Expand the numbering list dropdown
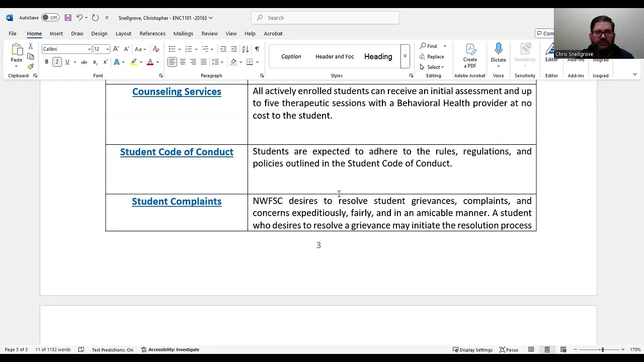The width and height of the screenshot is (644, 362). [196, 49]
